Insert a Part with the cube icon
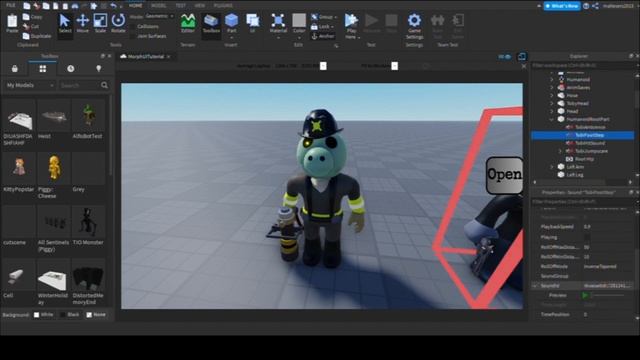 pyautogui.click(x=231, y=20)
